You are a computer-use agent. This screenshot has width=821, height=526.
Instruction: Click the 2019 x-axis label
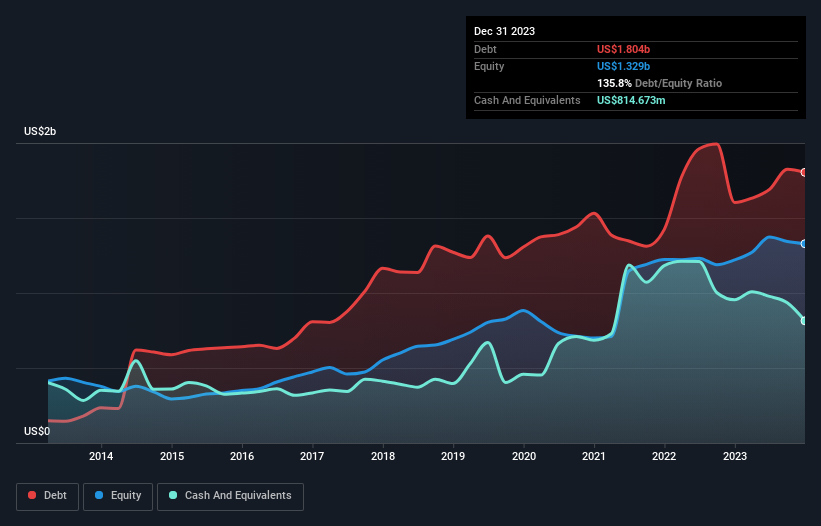point(453,456)
